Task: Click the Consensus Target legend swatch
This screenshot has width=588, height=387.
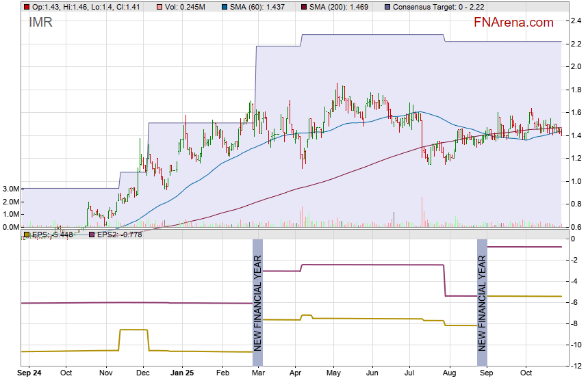Action: click(387, 6)
